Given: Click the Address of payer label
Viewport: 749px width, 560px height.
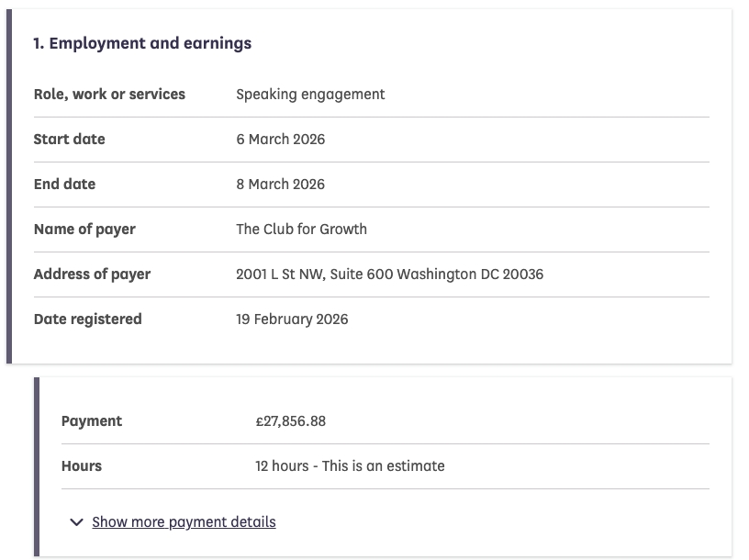Looking at the screenshot, I should click(92, 274).
